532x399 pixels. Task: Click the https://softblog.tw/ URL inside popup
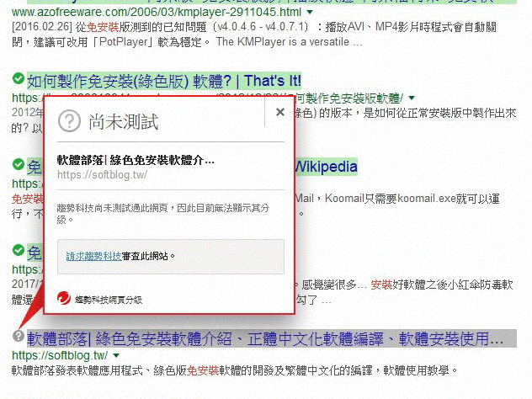(102, 175)
